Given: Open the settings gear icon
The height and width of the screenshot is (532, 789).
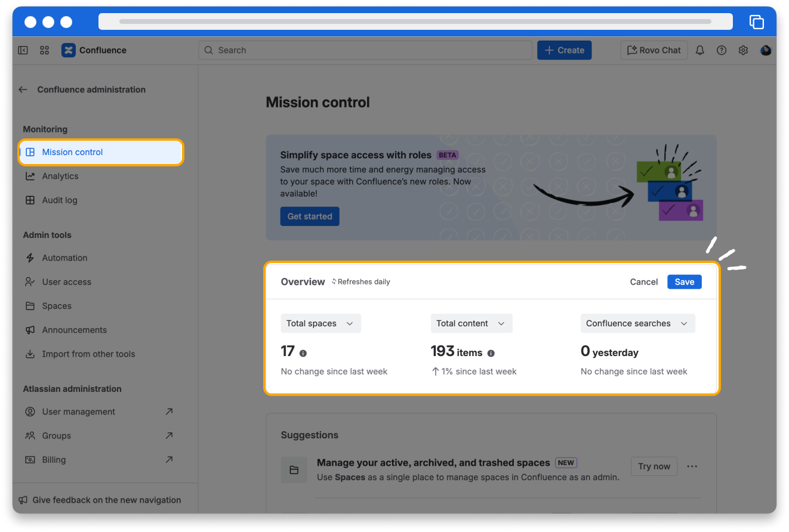Looking at the screenshot, I should point(743,50).
